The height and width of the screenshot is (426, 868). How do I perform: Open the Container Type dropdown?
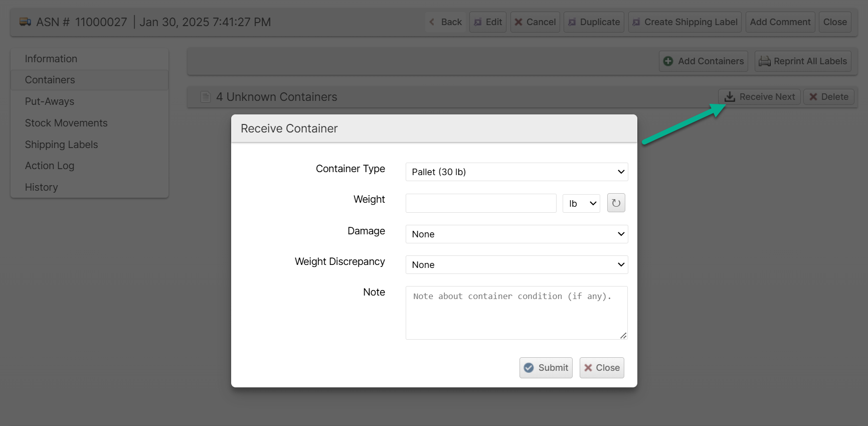516,172
